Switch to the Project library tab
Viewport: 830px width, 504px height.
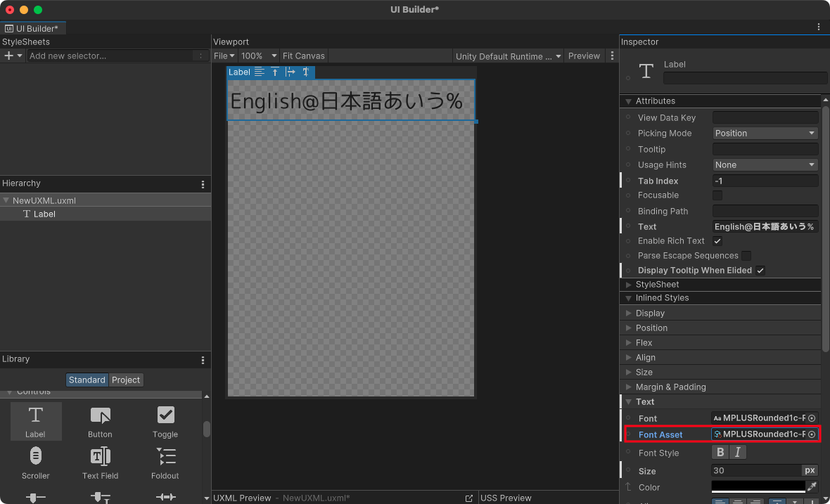pos(125,380)
